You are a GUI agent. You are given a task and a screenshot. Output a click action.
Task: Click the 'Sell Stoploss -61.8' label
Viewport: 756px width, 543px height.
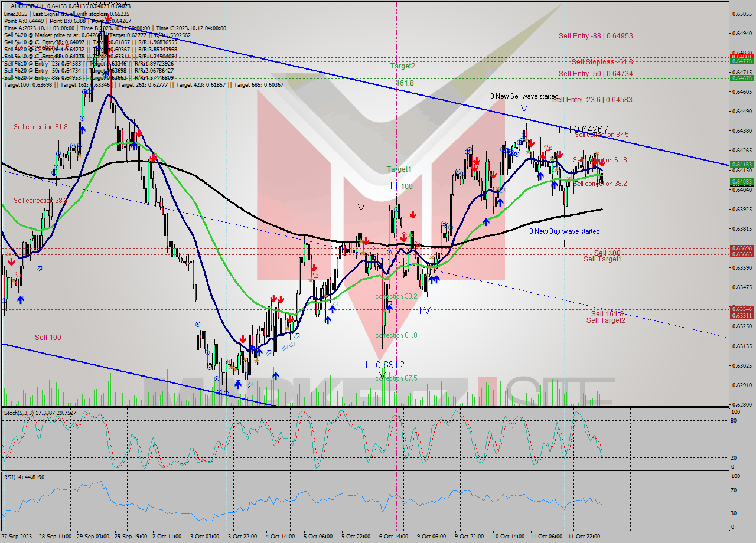[602, 62]
